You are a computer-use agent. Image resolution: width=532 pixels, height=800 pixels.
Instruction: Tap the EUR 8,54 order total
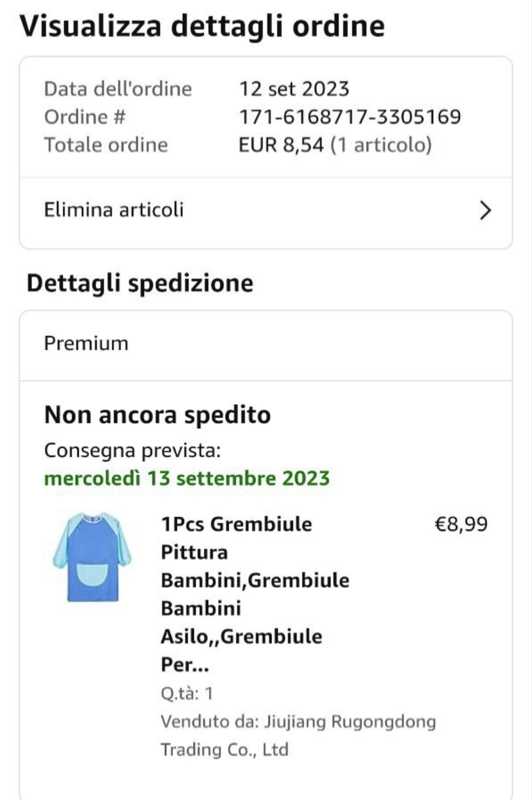[281, 145]
